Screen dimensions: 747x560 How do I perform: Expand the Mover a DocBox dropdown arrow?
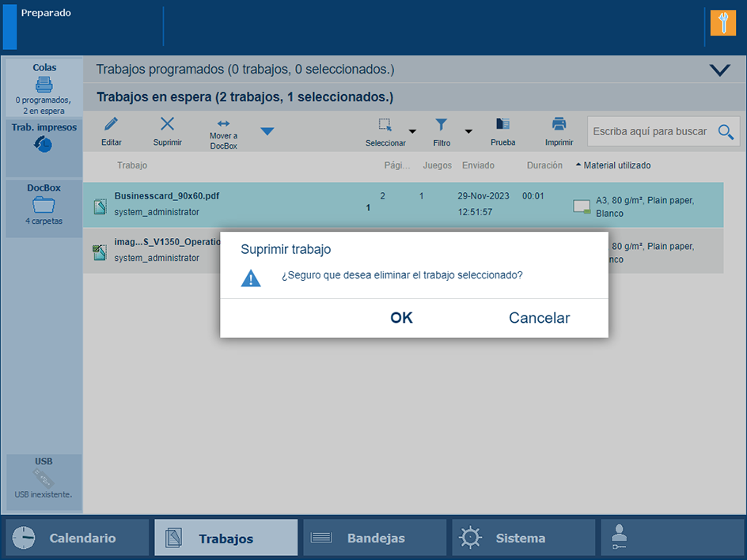click(x=267, y=131)
